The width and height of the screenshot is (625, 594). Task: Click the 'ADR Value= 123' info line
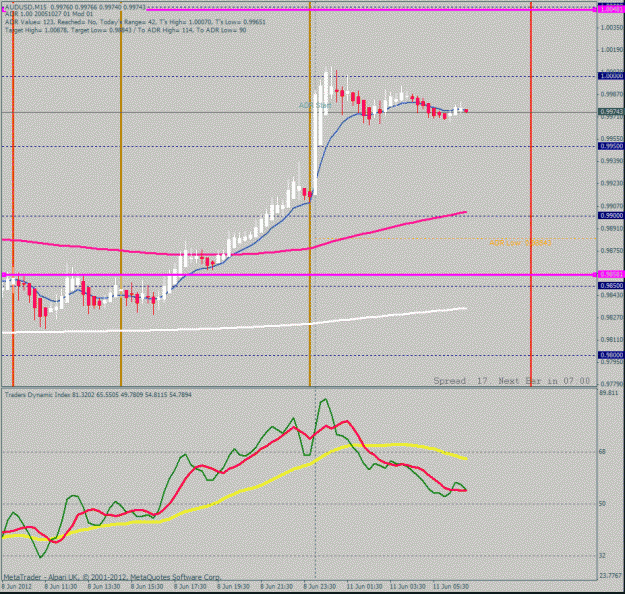(x=135, y=22)
